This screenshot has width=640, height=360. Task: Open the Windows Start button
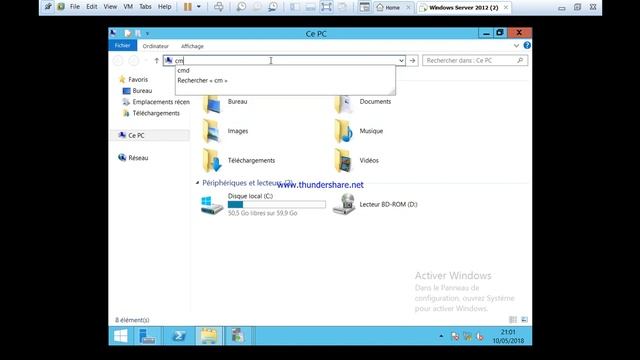tap(121, 336)
